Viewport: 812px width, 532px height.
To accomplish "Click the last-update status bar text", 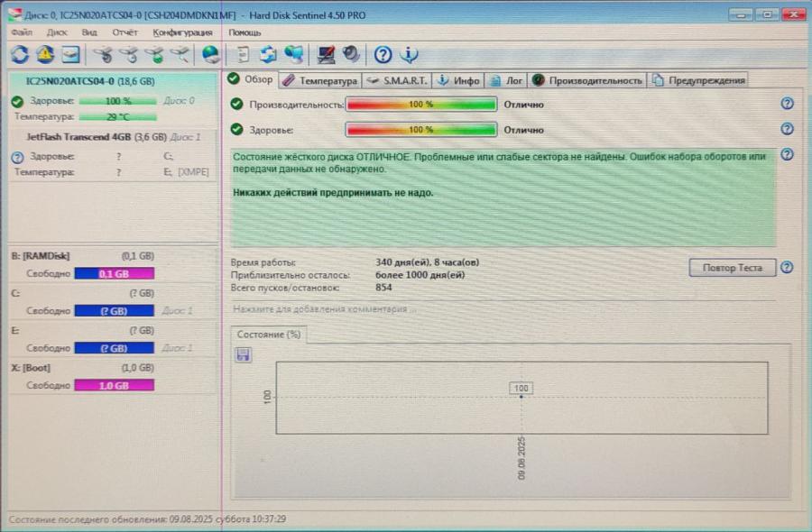I will click(x=148, y=518).
